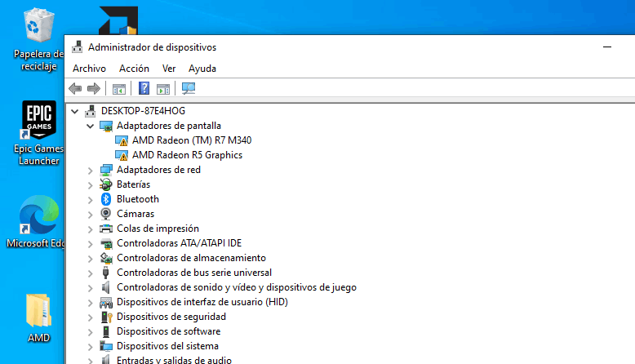Expand Dispositivos de interfaz de usuario (HID)
The height and width of the screenshot is (364, 635).
pyautogui.click(x=91, y=303)
